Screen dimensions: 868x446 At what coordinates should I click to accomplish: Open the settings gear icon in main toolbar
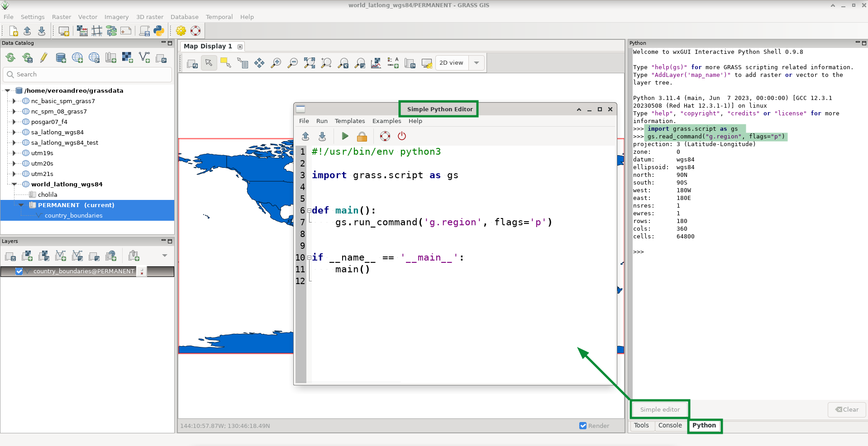pyautogui.click(x=181, y=31)
